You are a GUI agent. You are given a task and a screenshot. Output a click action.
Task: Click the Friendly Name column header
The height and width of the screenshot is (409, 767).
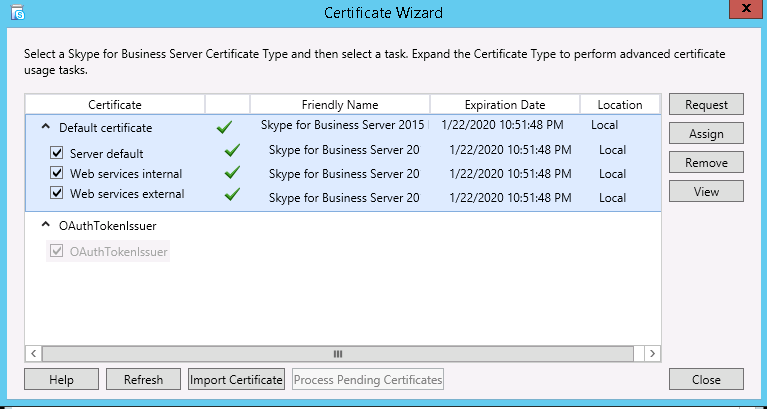click(x=340, y=104)
